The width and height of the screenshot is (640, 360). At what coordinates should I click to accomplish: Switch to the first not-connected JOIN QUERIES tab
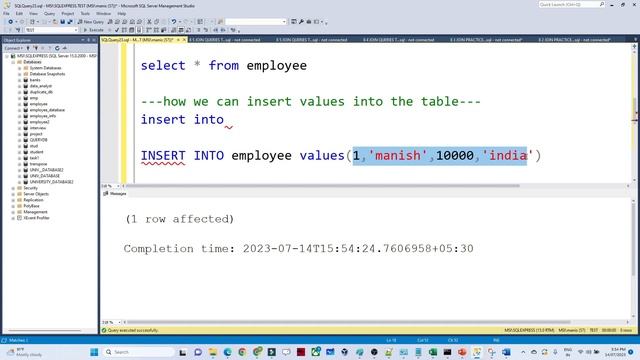(225, 40)
